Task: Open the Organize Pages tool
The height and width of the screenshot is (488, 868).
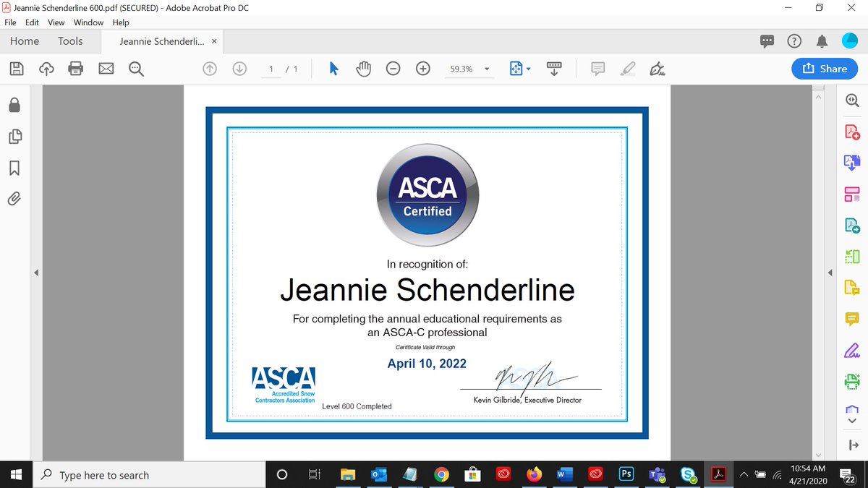Action: [852, 256]
